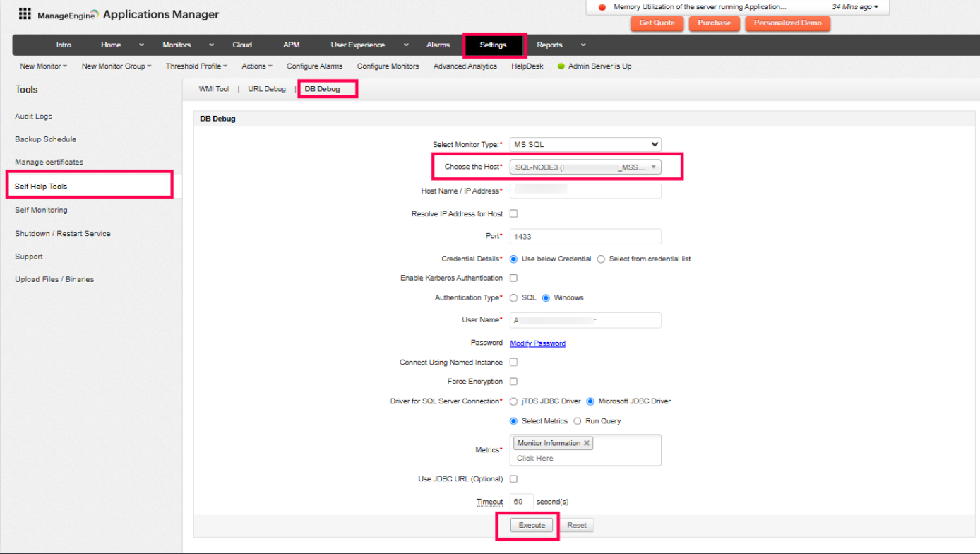Click the Execute button
Viewport: 980px width, 554px height.
532,526
